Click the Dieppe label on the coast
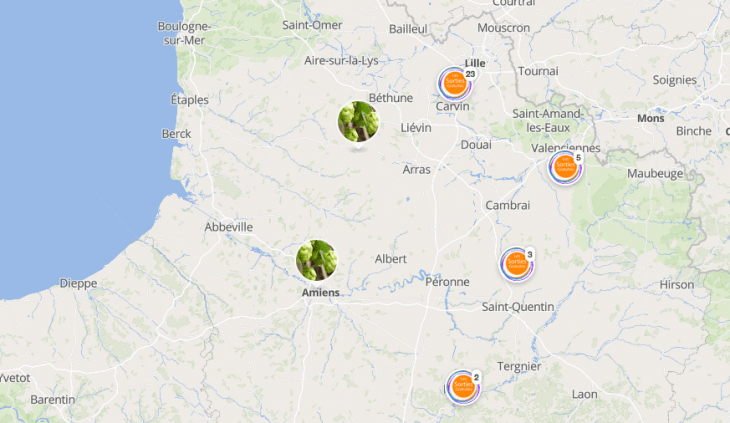The width and height of the screenshot is (730, 423). tap(78, 283)
